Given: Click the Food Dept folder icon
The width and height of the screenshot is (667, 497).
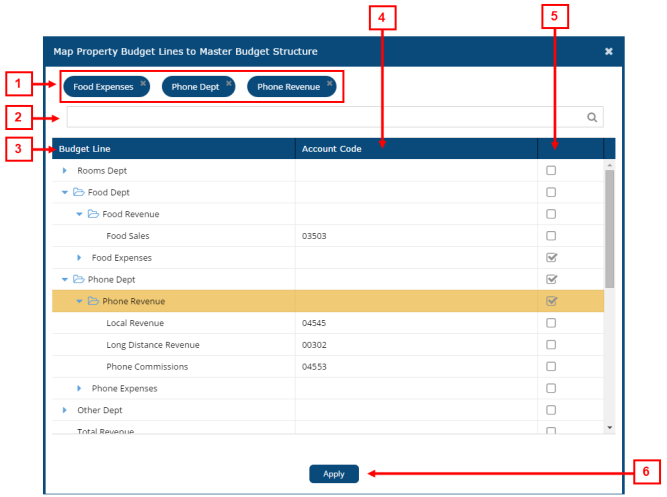Looking at the screenshot, I should (x=79, y=192).
